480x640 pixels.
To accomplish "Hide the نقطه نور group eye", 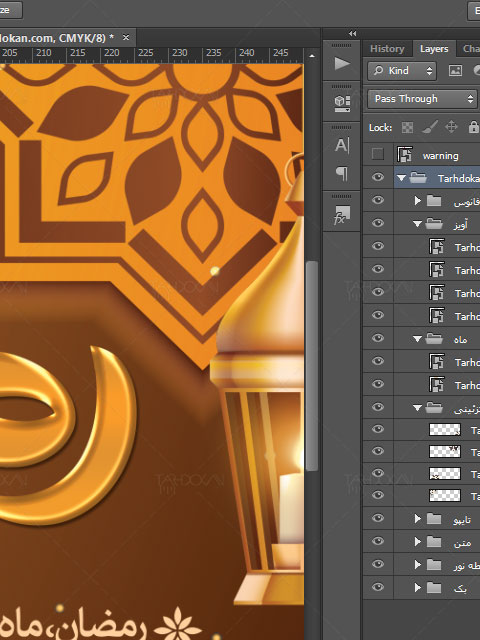I will pyautogui.click(x=378, y=564).
